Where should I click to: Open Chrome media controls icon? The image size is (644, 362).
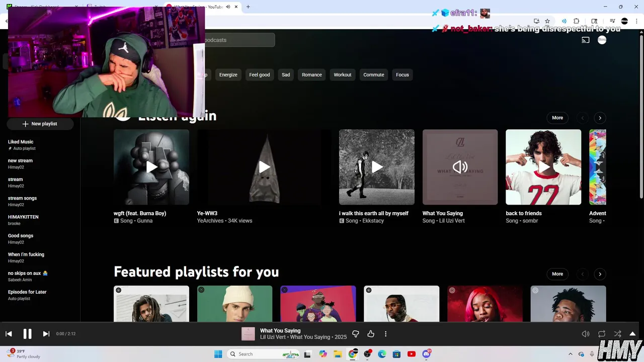pyautogui.click(x=612, y=21)
